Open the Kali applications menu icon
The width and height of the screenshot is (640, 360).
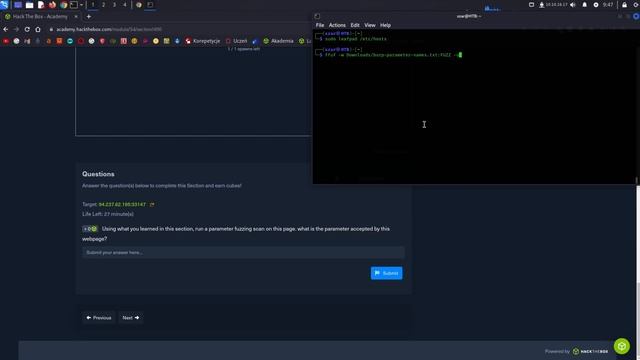point(4,4)
